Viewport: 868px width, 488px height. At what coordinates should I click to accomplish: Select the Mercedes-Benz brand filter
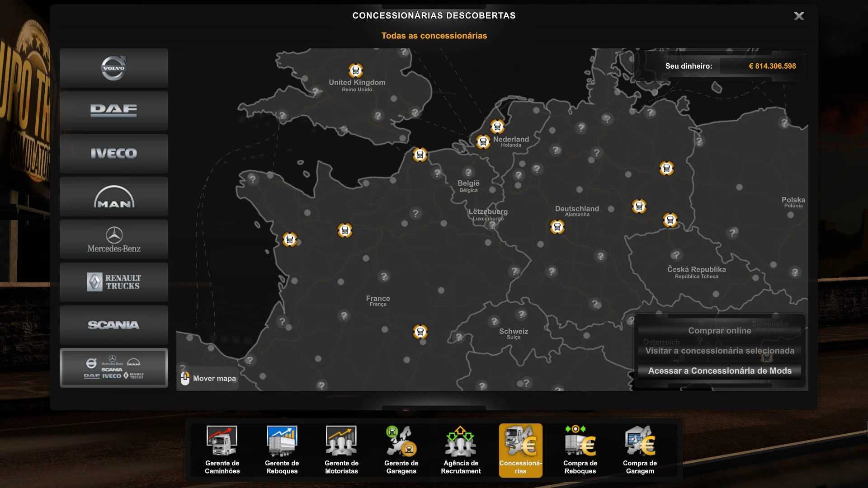click(x=113, y=239)
